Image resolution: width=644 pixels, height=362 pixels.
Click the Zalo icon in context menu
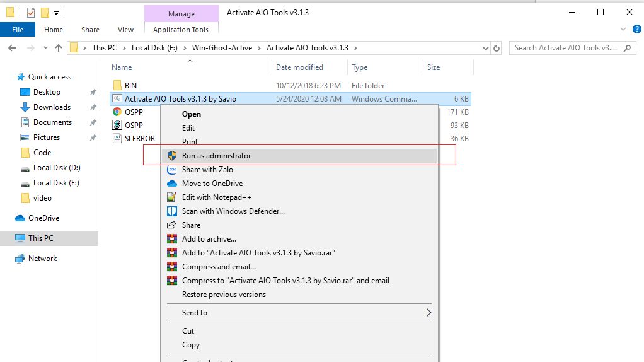(x=171, y=170)
